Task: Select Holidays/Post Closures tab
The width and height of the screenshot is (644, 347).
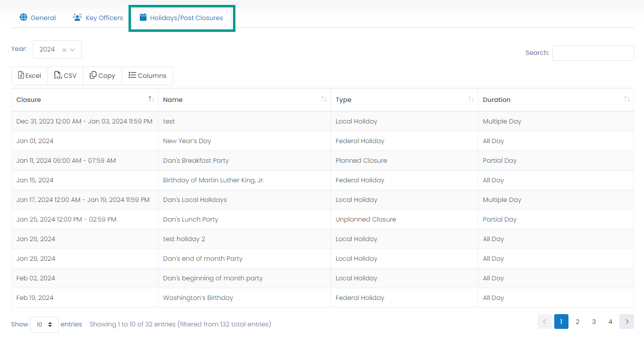Action: click(181, 18)
